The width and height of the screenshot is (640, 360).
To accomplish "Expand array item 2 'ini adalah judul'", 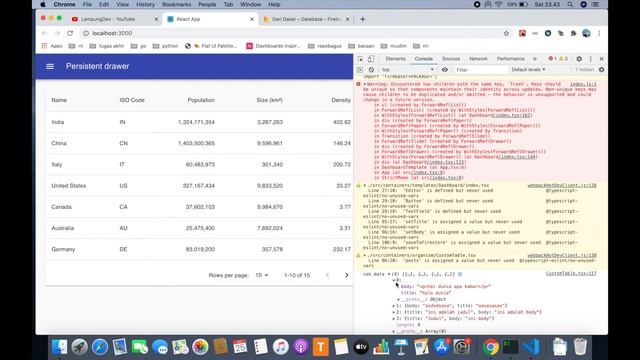I will click(x=394, y=312).
